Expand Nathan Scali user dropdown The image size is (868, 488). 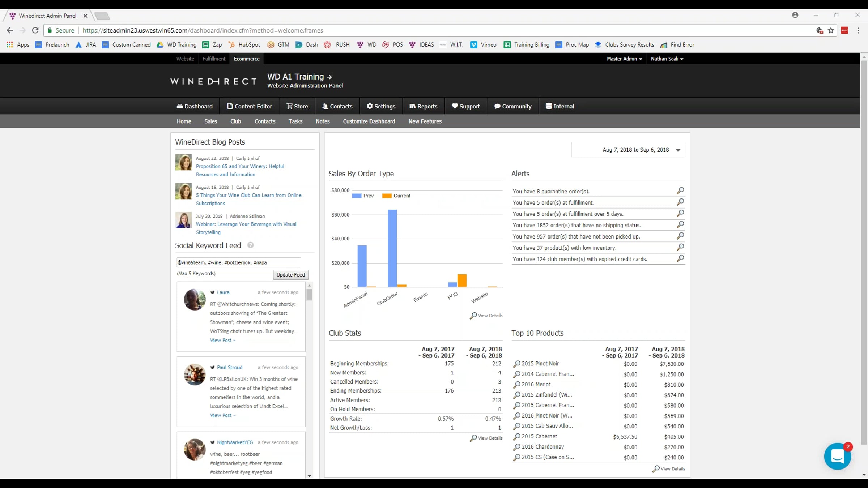pos(667,59)
